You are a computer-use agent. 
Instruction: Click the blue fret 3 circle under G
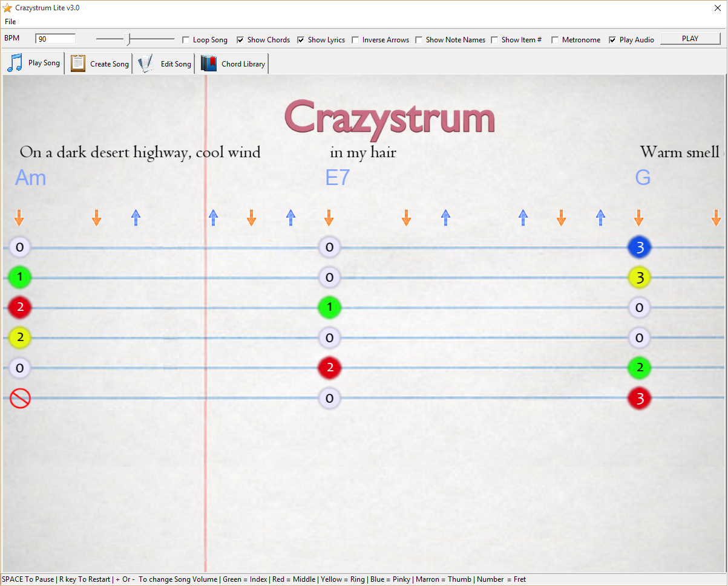click(x=640, y=247)
